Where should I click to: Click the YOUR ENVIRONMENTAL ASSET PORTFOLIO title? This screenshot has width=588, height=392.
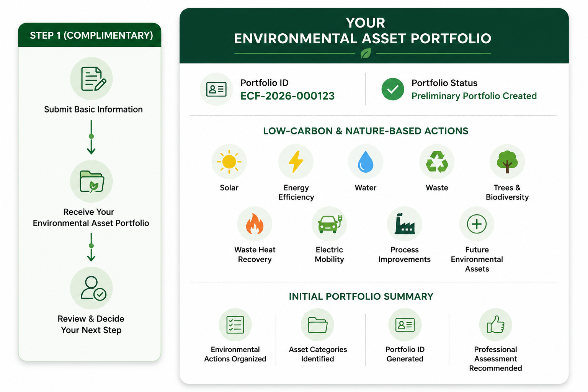pyautogui.click(x=363, y=31)
